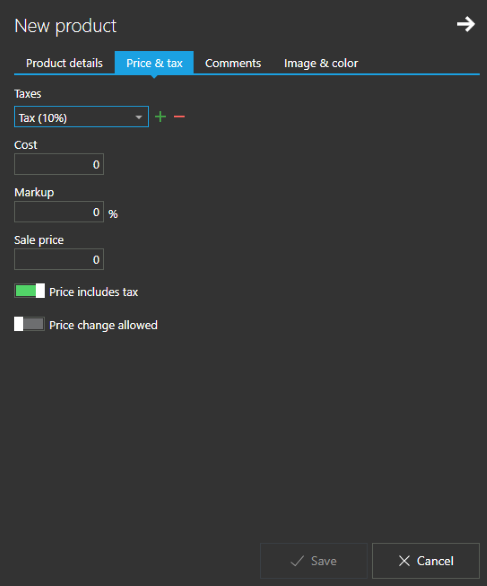This screenshot has width=487, height=586.
Task: Click the Cancel button
Action: (426, 561)
